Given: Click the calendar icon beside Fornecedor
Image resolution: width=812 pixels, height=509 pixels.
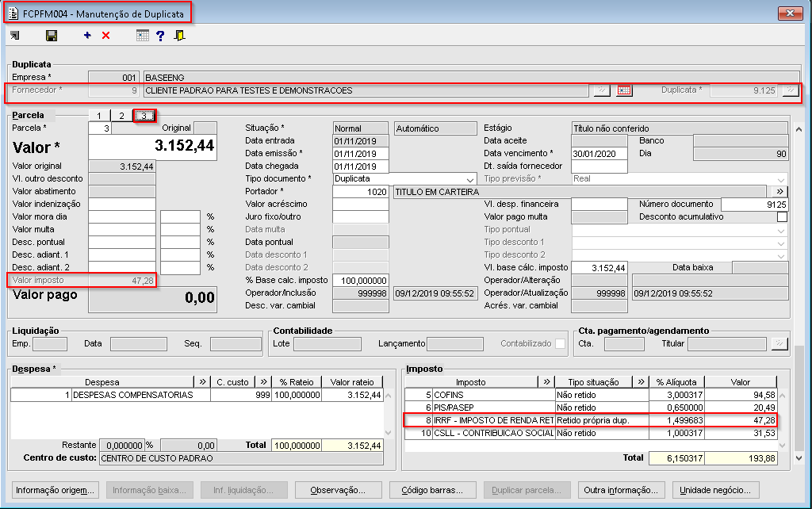Looking at the screenshot, I should point(624,90).
